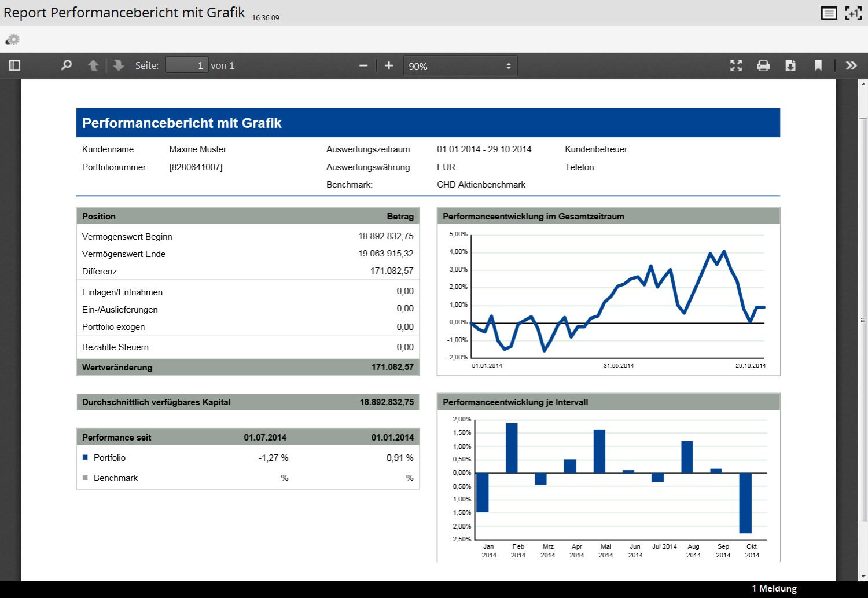Click the page number input field
Image resolution: width=868 pixels, height=598 pixels.
click(x=186, y=65)
